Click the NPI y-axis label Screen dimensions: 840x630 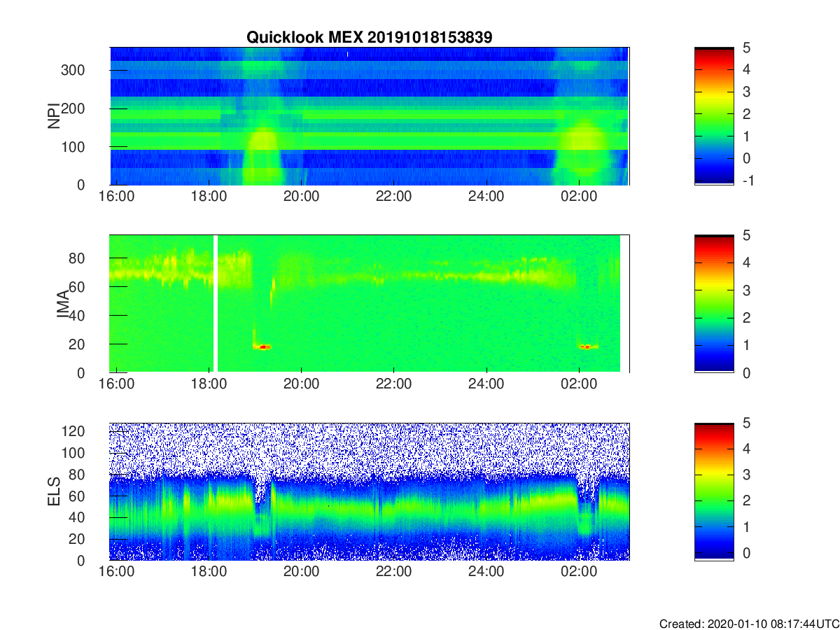(x=54, y=116)
